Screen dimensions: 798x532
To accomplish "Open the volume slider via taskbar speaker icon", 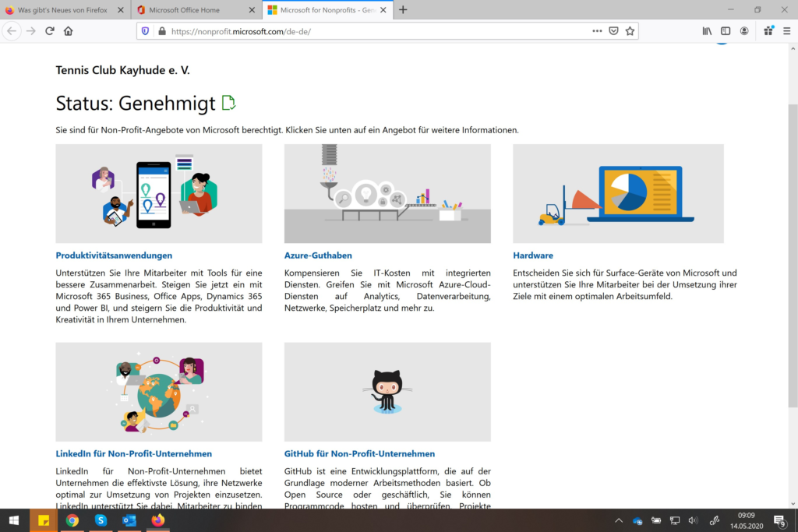I will pyautogui.click(x=693, y=521).
